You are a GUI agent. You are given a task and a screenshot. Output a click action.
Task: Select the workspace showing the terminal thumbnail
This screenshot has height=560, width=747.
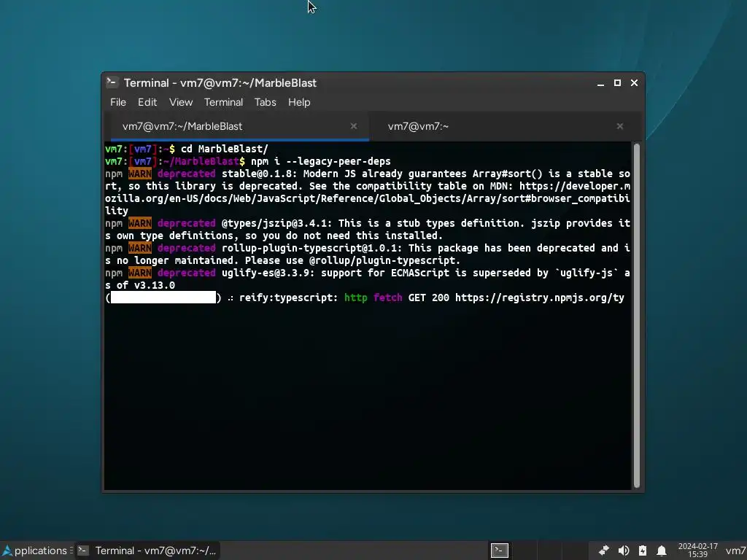500,551
